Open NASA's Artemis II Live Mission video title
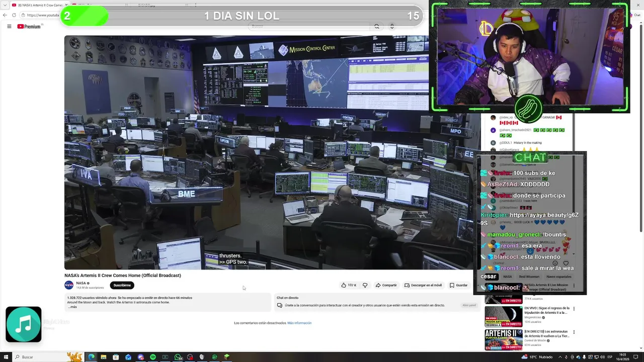This screenshot has height=362, width=644. (546, 287)
